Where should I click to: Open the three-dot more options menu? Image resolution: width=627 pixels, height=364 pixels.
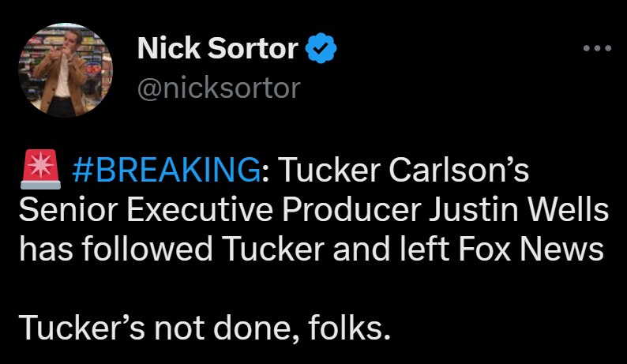pyautogui.click(x=596, y=48)
